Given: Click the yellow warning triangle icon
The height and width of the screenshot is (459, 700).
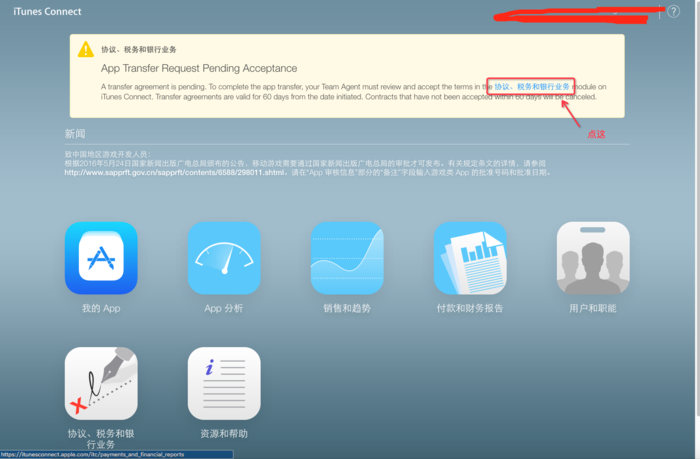Looking at the screenshot, I should click(86, 49).
